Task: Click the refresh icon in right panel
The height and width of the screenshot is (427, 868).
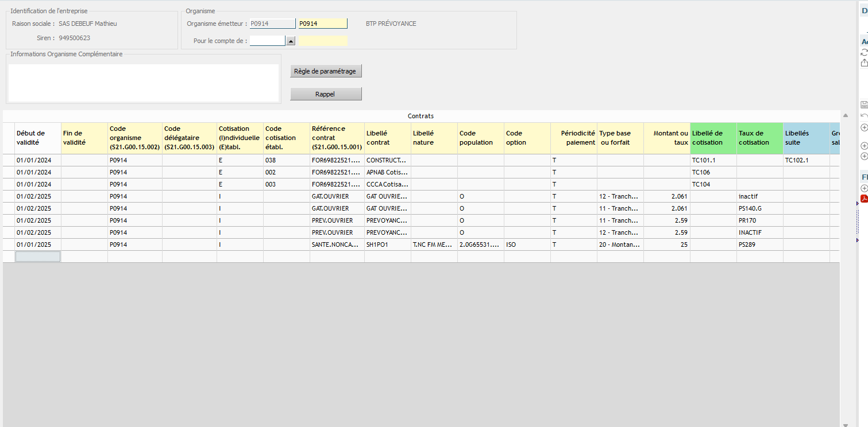Action: click(x=864, y=52)
